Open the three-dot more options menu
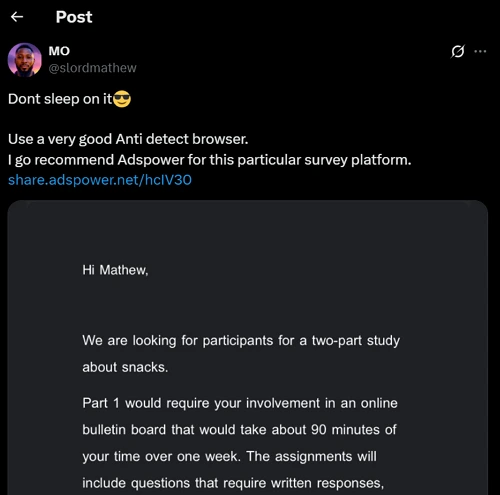Screen dimensions: 500x495 [x=480, y=51]
